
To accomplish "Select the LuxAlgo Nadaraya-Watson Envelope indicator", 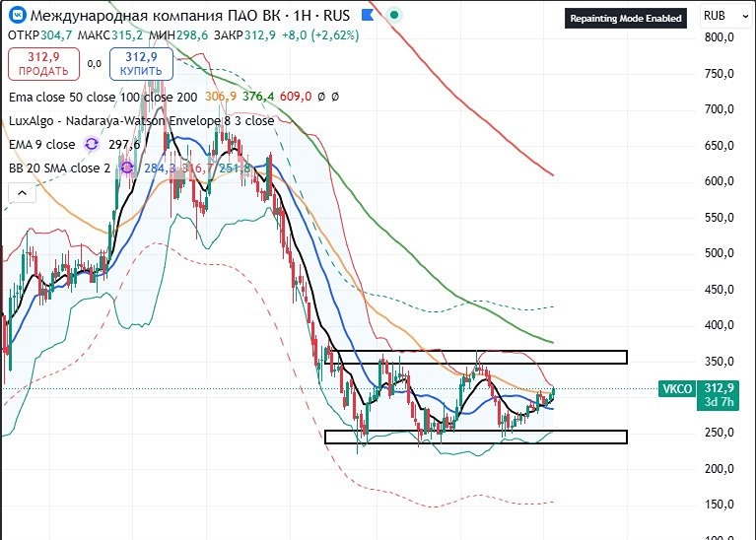I will (x=141, y=120).
